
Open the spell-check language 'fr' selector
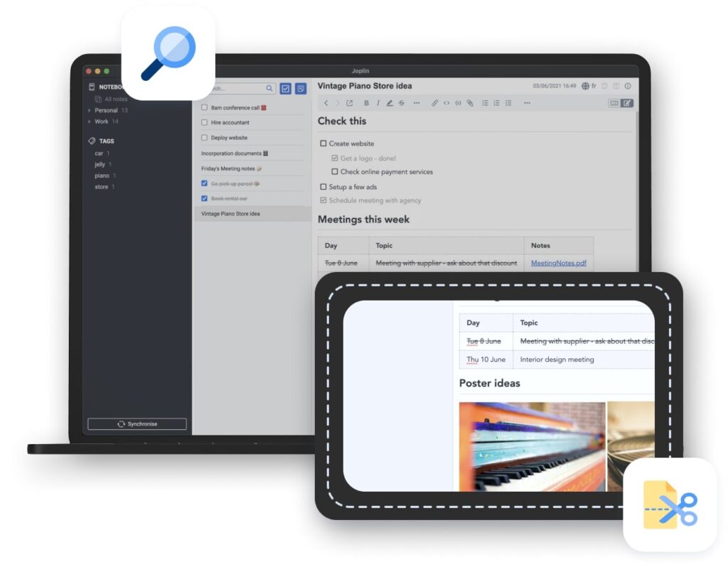(x=589, y=86)
